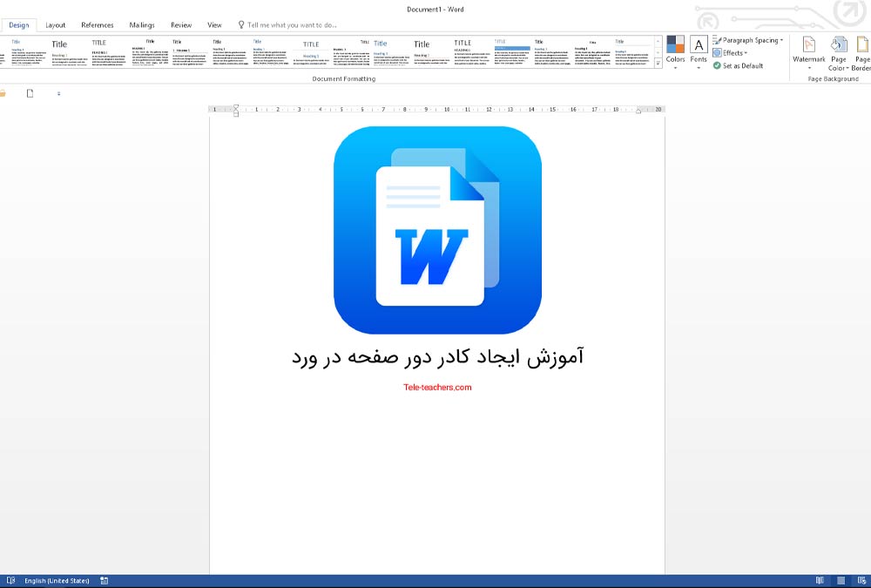Switch to Read Mode view
Viewport: 871px width, 588px height.
point(820,581)
